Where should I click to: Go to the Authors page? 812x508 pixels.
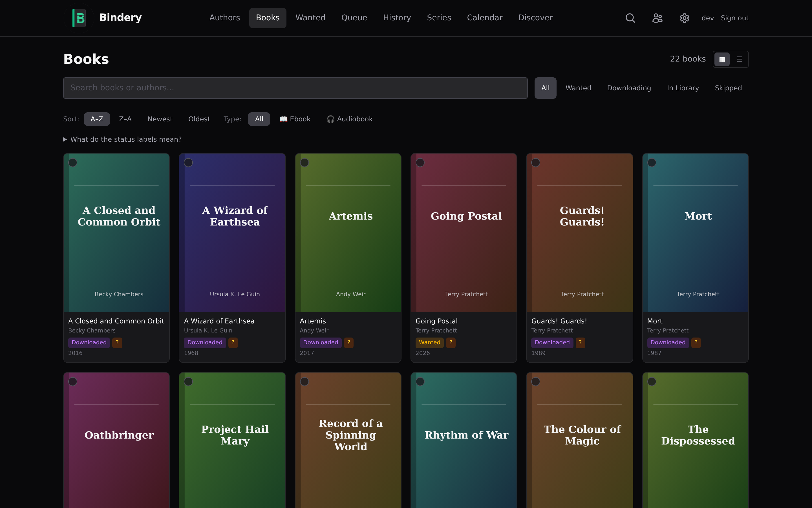[x=224, y=18]
